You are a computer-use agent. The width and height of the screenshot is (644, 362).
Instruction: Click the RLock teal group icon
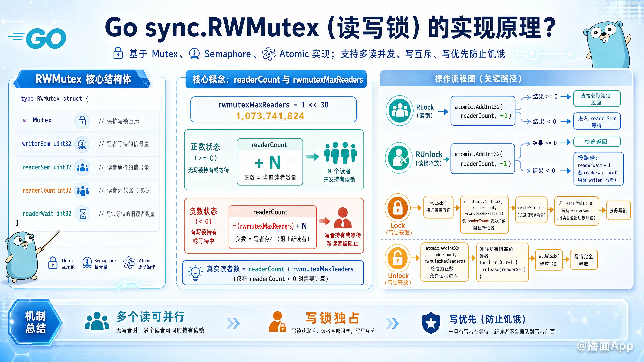click(x=399, y=110)
